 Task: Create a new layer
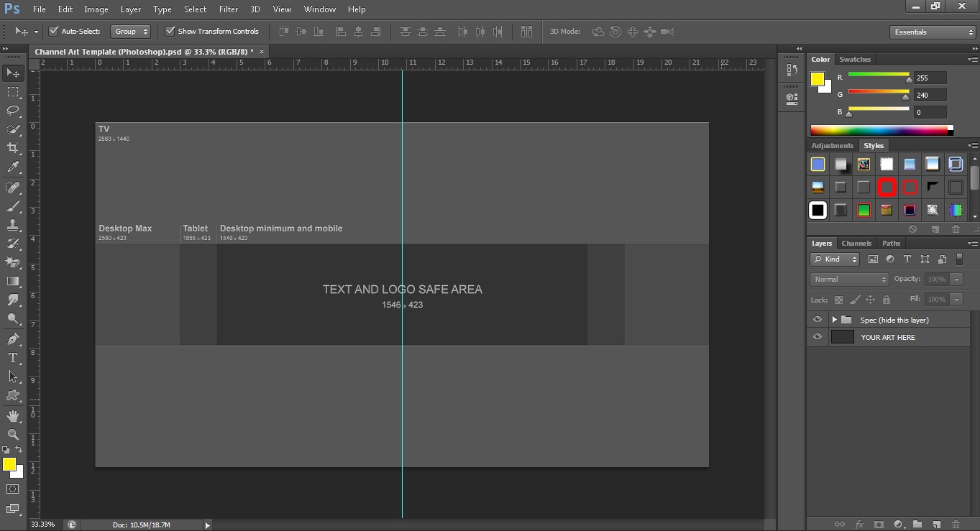(936, 525)
